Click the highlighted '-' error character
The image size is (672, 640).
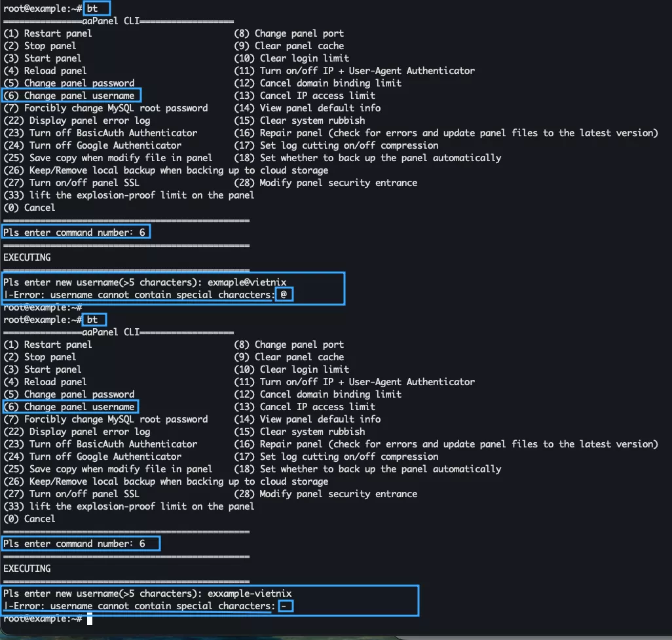point(284,606)
